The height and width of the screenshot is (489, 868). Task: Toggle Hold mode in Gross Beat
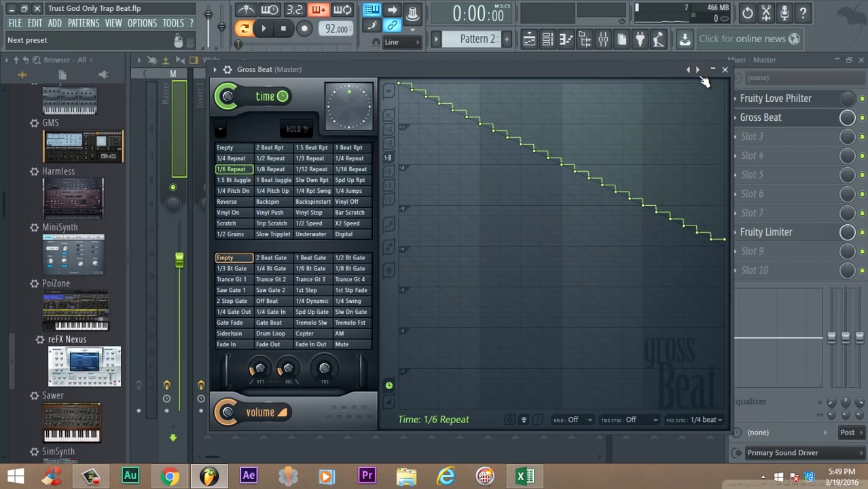(x=295, y=128)
